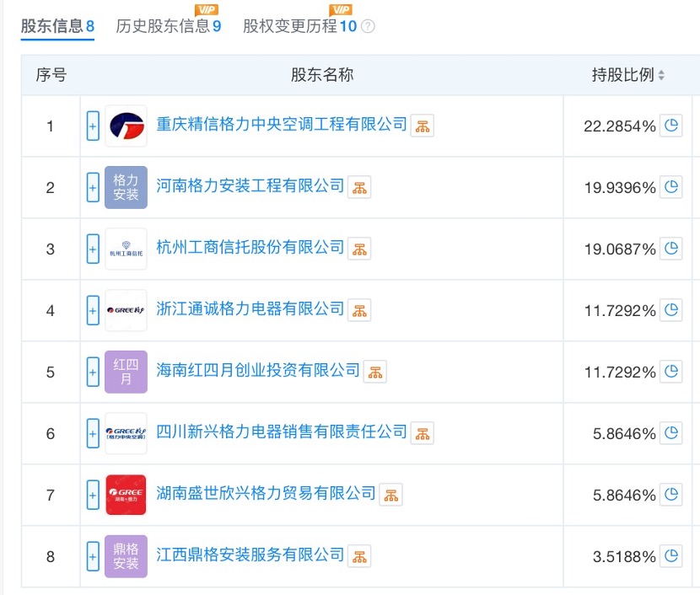Click the help question mark beside 股权变更历程

[x=368, y=26]
